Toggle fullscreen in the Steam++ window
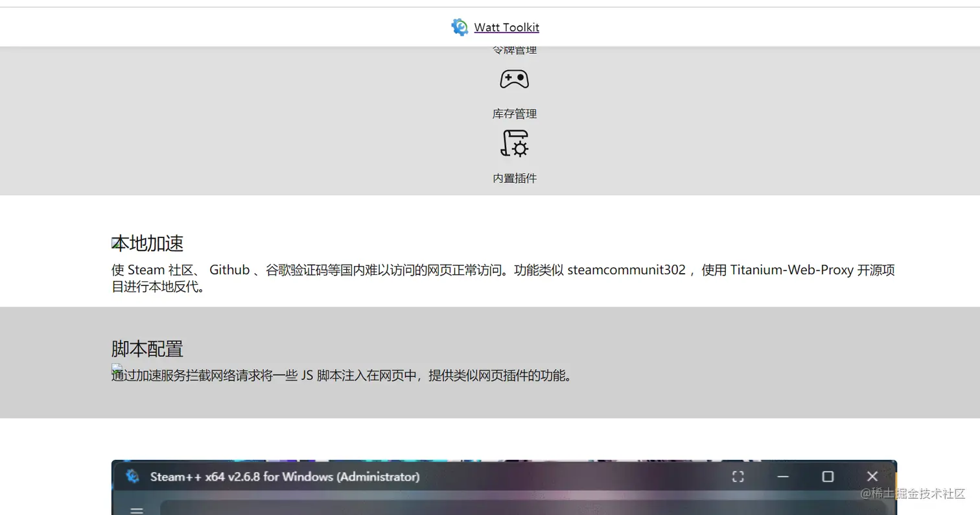This screenshot has height=515, width=980. 738,477
